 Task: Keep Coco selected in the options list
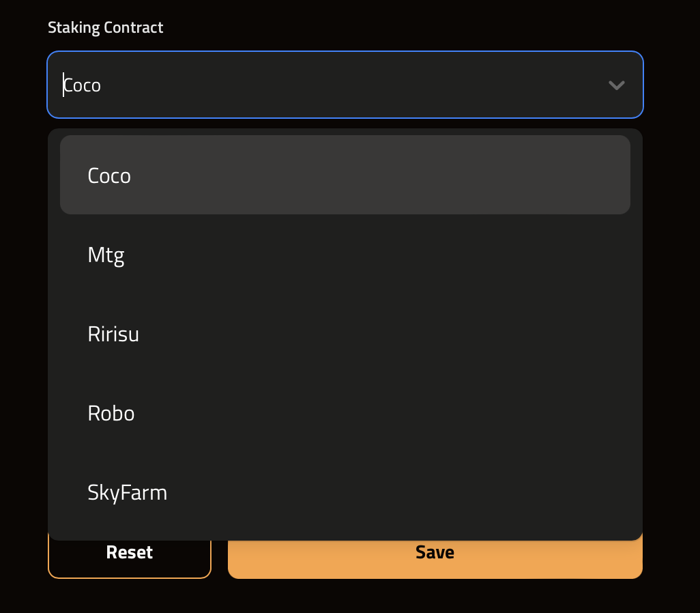point(109,175)
